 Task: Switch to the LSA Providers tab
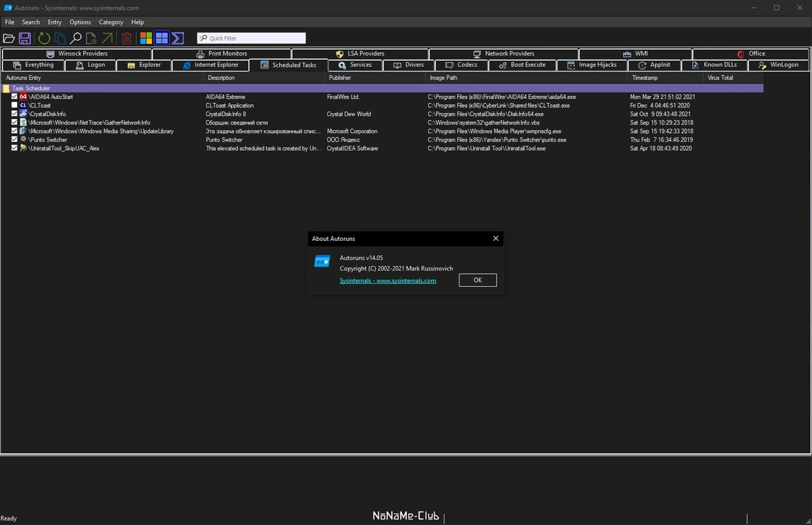click(360, 53)
